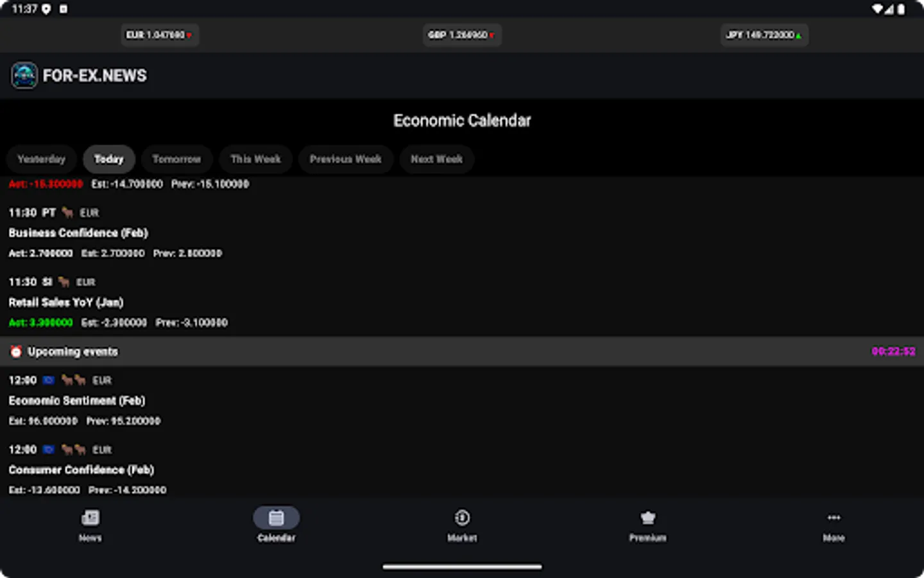Switch to the Tomorrow tab
This screenshot has width=924, height=578.
176,159
